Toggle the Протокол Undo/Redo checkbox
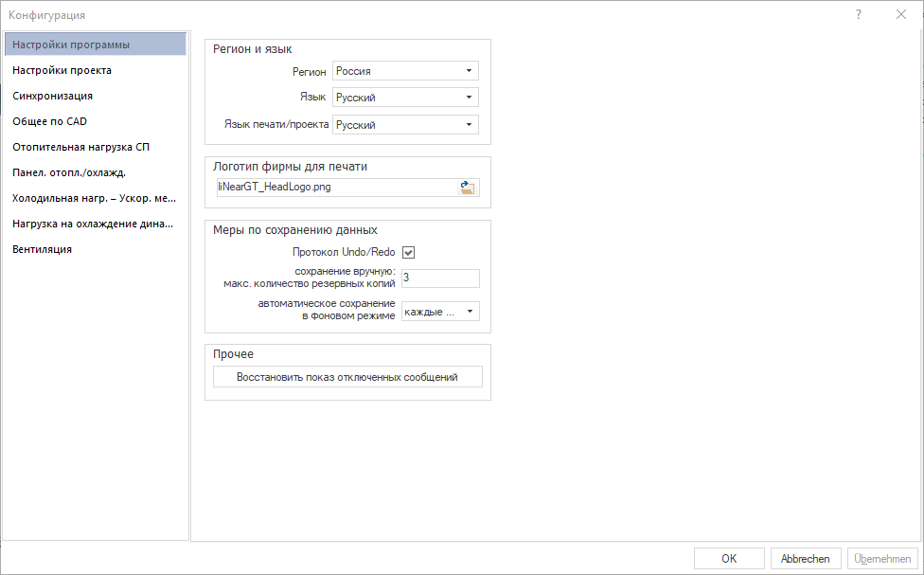 [408, 252]
